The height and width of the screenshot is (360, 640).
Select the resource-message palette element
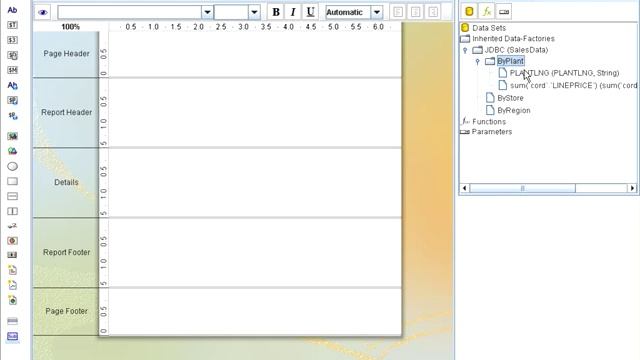pyautogui.click(x=12, y=116)
